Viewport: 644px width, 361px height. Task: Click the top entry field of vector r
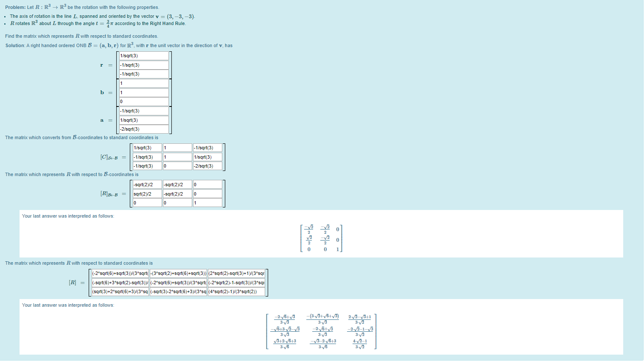click(144, 56)
